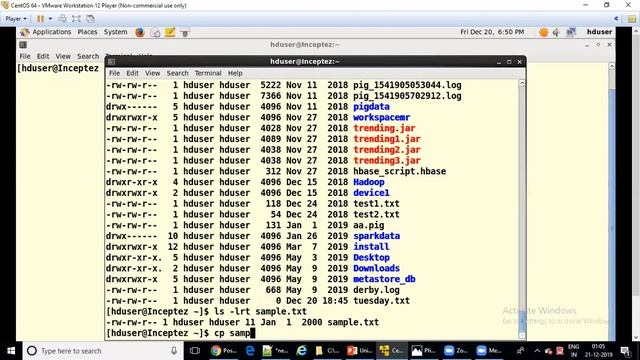Open the volume control in the CentOS panel
Viewport: 640px width, 360px height.
coord(556,32)
